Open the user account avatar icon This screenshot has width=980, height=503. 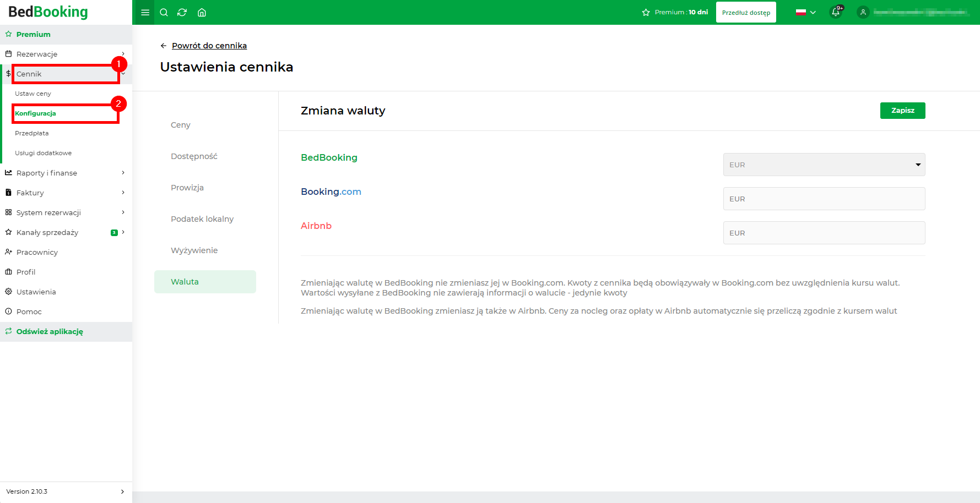coord(863,12)
